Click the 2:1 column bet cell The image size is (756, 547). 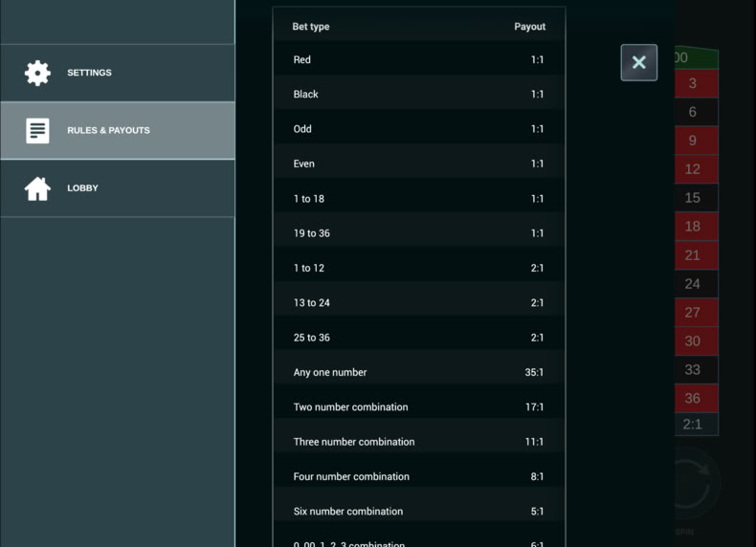[697, 424]
